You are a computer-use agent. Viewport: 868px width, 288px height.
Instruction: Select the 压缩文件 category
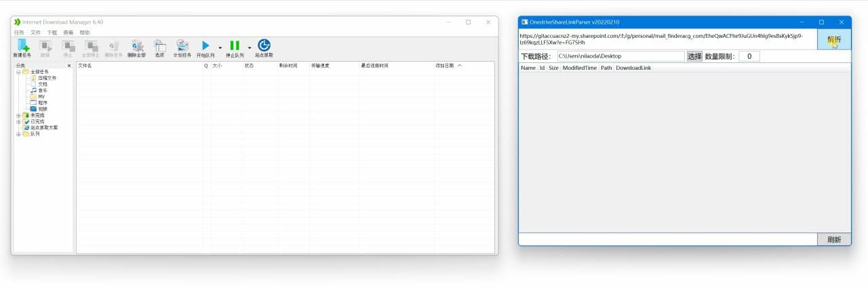coord(47,78)
